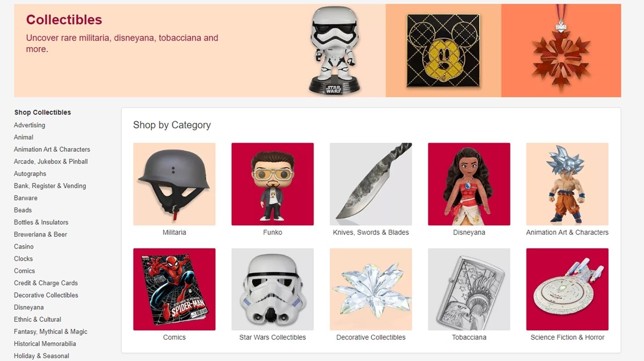
Task: Open Knives, Swords & Blades category image
Action: point(371,184)
